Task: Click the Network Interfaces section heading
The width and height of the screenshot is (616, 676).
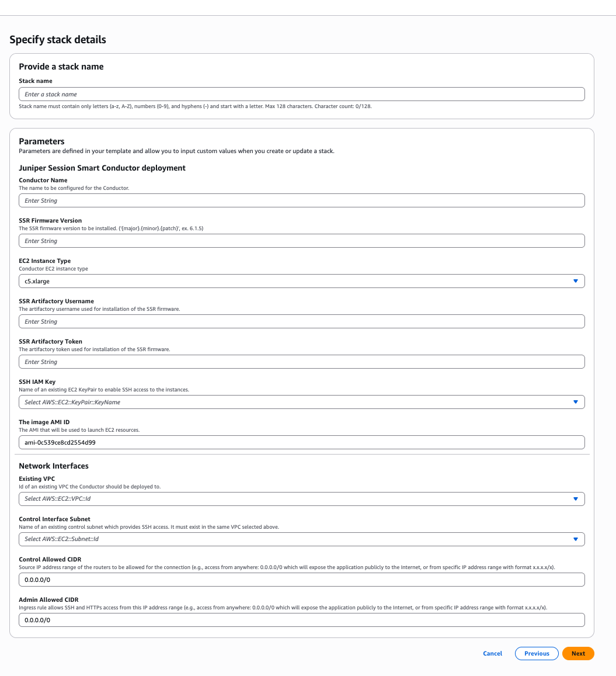Action: click(x=54, y=466)
